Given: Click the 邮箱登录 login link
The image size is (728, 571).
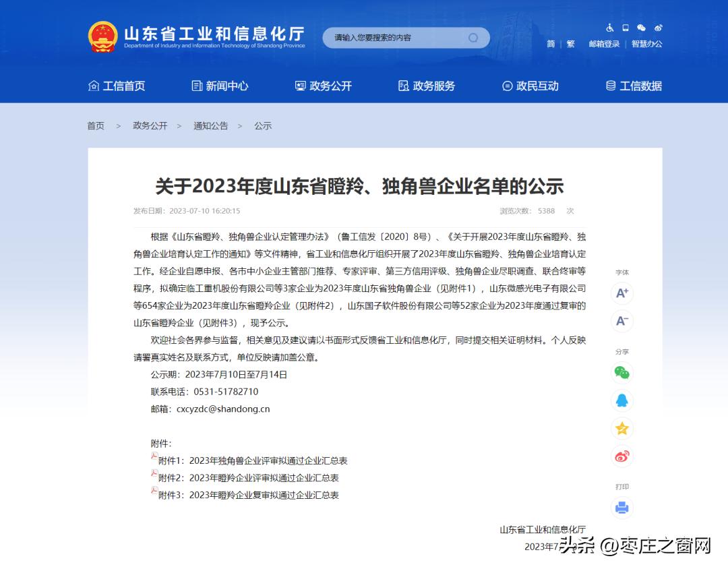Looking at the screenshot, I should [x=603, y=43].
